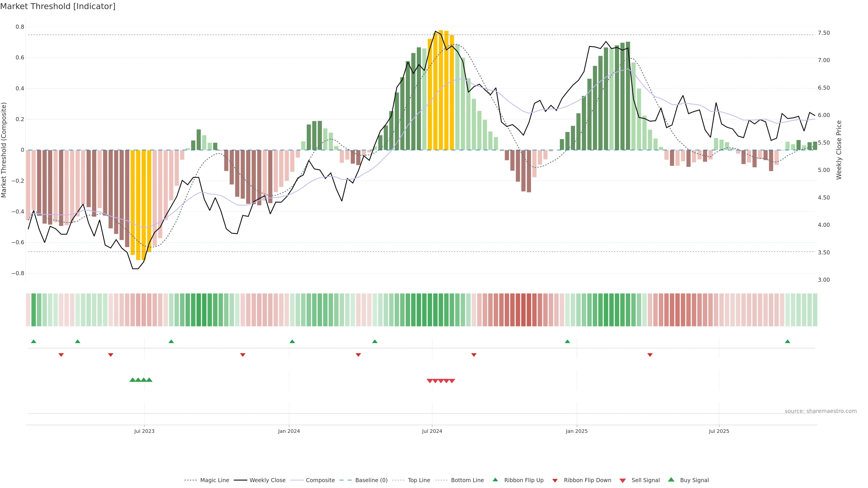The image size is (868, 488).
Task: Click the Market Threshold [Indicator] chart title
Action: tap(58, 6)
